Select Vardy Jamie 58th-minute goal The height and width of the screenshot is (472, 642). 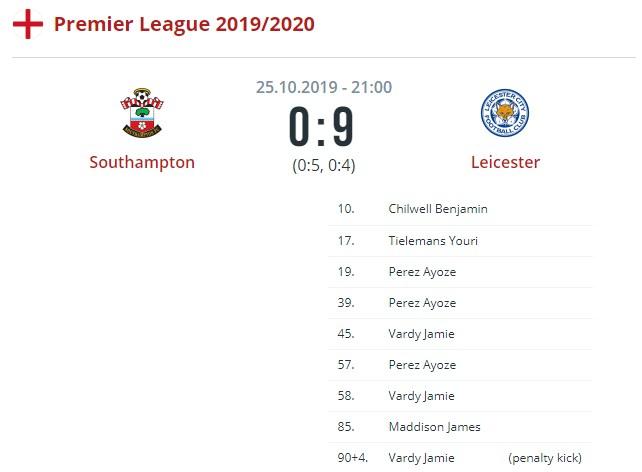tap(421, 396)
